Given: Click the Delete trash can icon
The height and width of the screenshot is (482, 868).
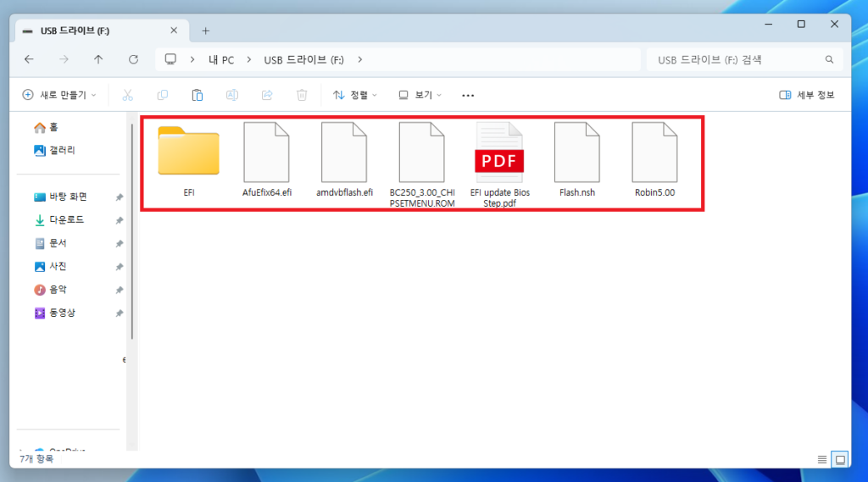Looking at the screenshot, I should pyautogui.click(x=302, y=95).
